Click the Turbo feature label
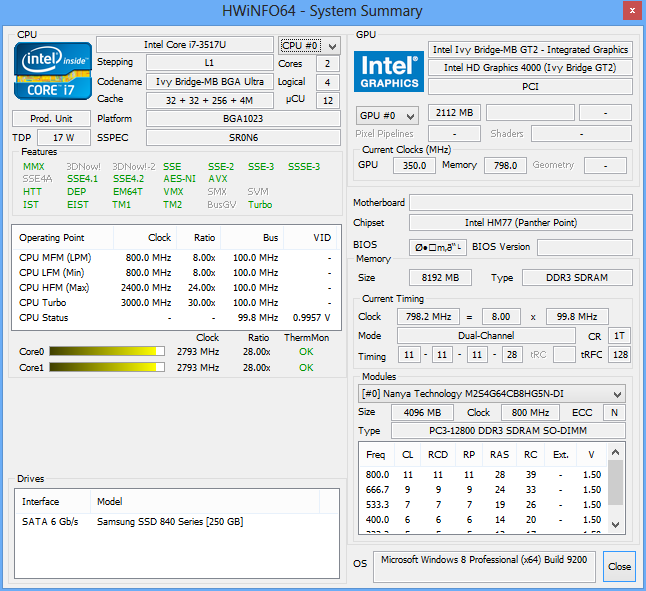646x591 pixels. click(260, 205)
